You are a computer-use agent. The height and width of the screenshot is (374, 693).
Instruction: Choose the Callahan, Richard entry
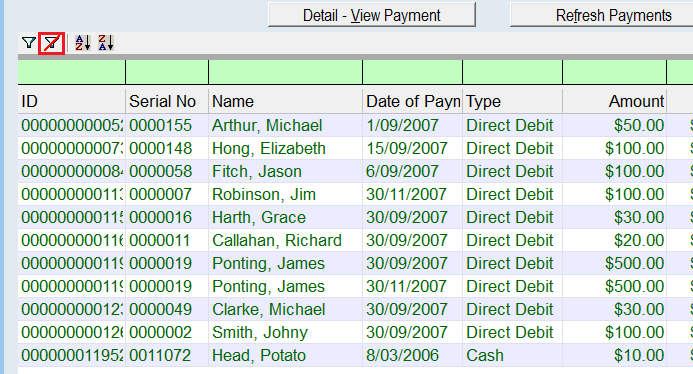coord(355,240)
